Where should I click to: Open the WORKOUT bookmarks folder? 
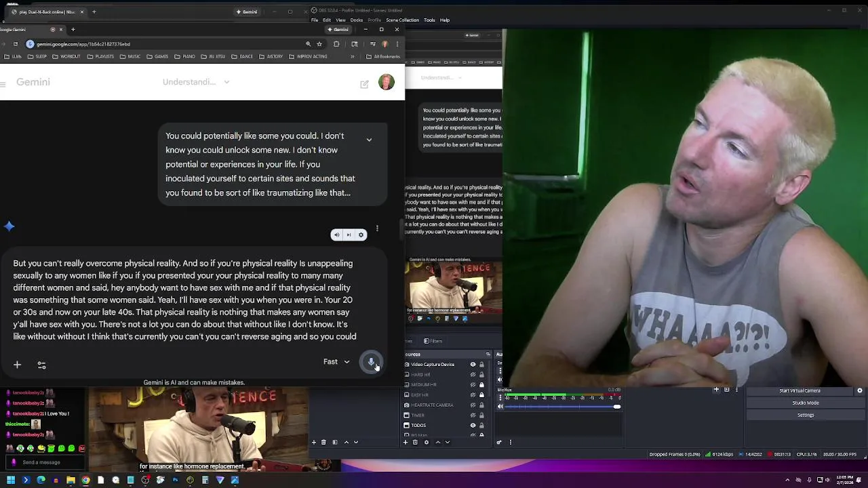66,56
